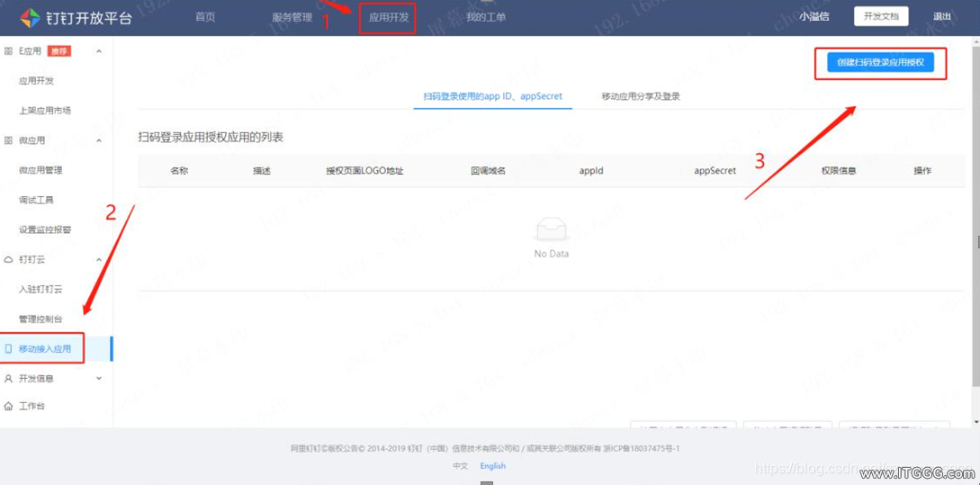
Task: Open 服务管理 in the top navigation
Action: [292, 17]
